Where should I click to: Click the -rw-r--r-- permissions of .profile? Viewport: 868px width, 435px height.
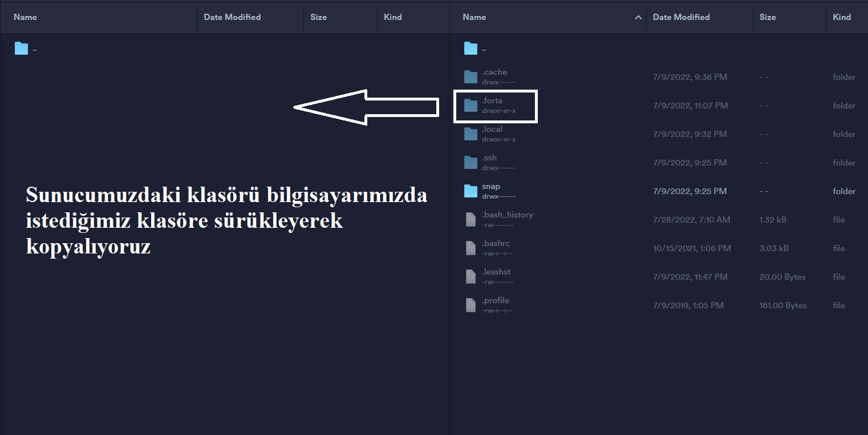pos(497,311)
